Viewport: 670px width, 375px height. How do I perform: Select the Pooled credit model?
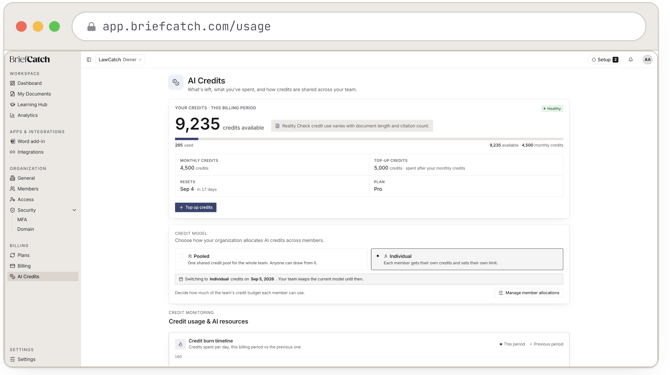click(x=272, y=259)
